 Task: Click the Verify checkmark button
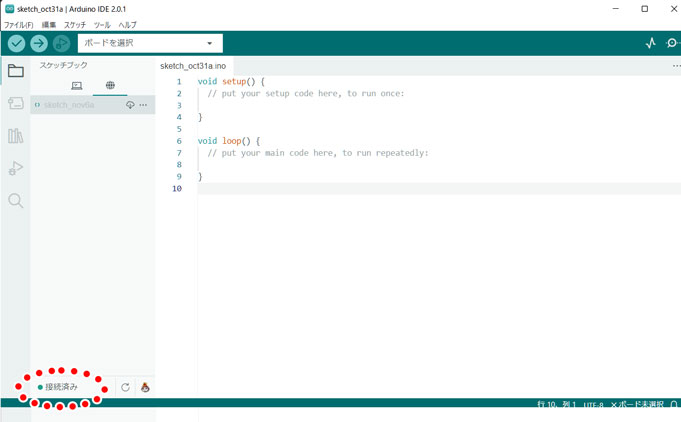(x=17, y=43)
